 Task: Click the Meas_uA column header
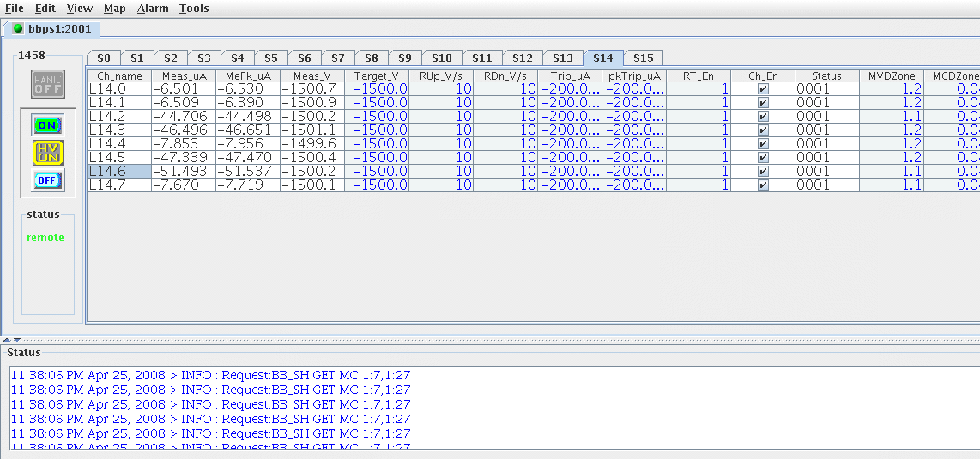point(184,76)
